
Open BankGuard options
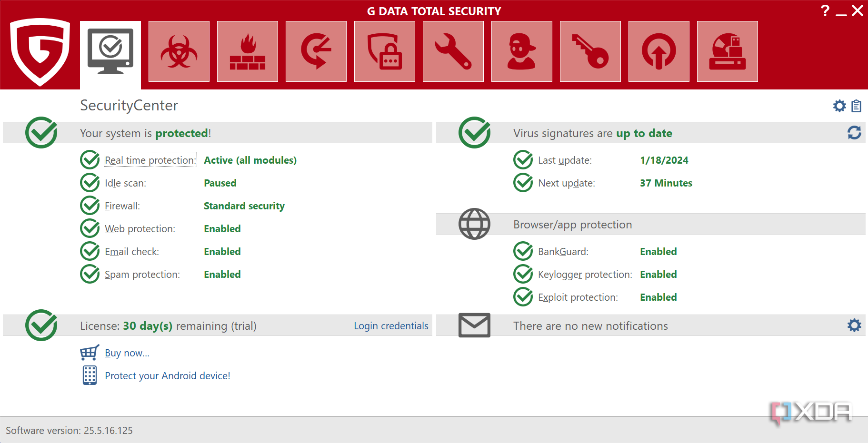tap(563, 252)
